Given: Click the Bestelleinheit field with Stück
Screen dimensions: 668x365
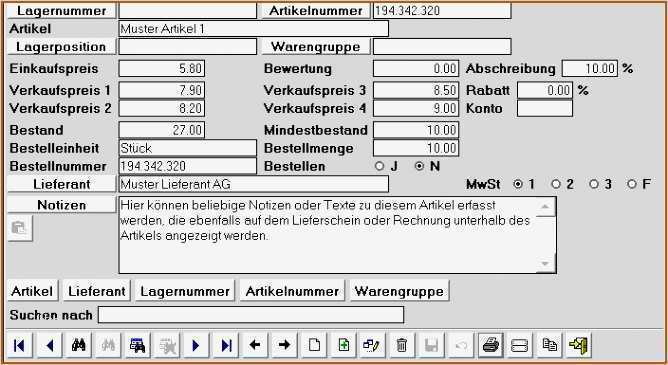Looking at the screenshot, I should coord(188,148).
